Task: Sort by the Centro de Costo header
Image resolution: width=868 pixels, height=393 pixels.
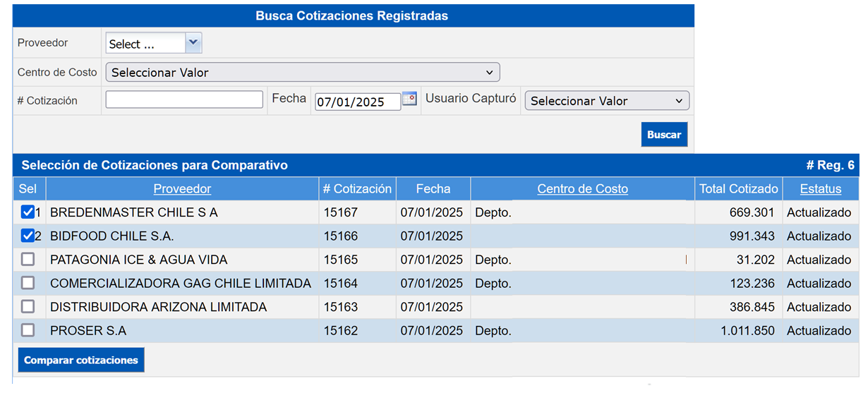Action: tap(582, 188)
